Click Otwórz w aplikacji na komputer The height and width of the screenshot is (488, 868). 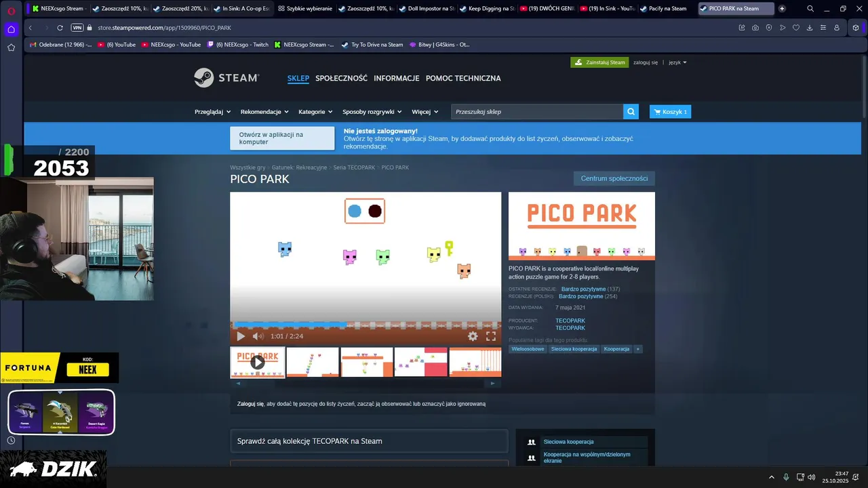click(282, 138)
